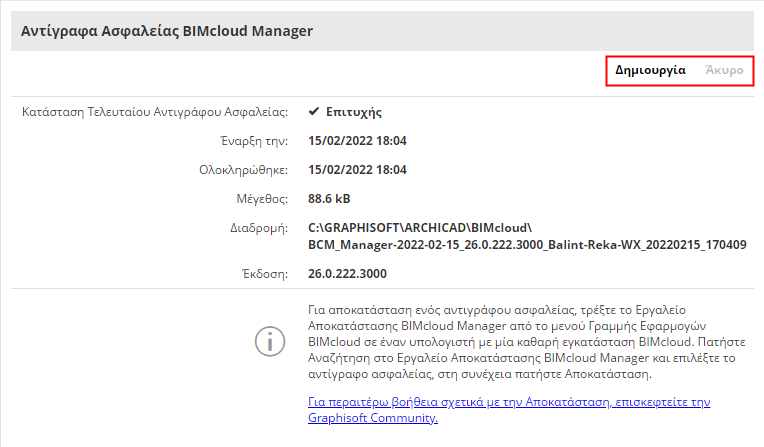
Task: Select the Ολοκληρώθηκε value 15/02/2022 18:04
Action: (x=357, y=170)
